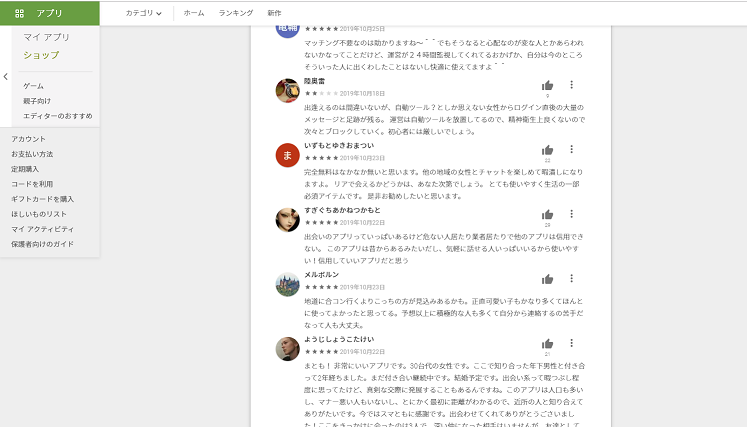Click the アプリ header label

tap(49, 13)
